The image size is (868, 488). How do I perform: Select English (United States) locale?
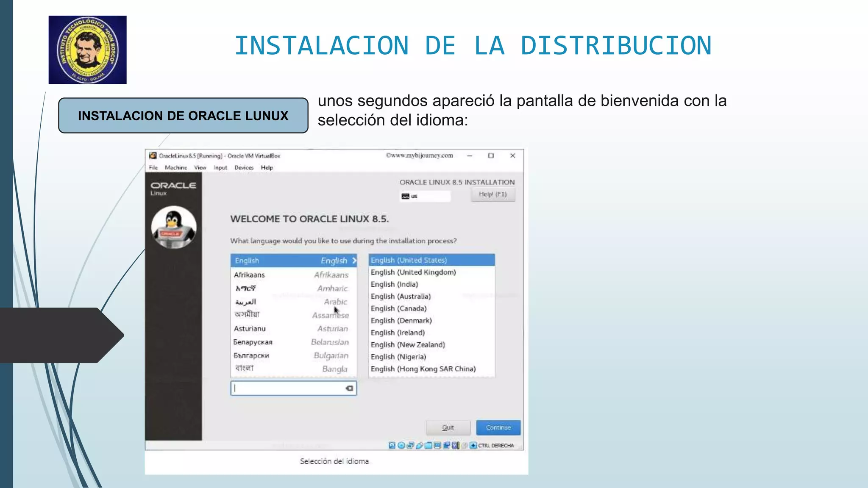click(431, 260)
